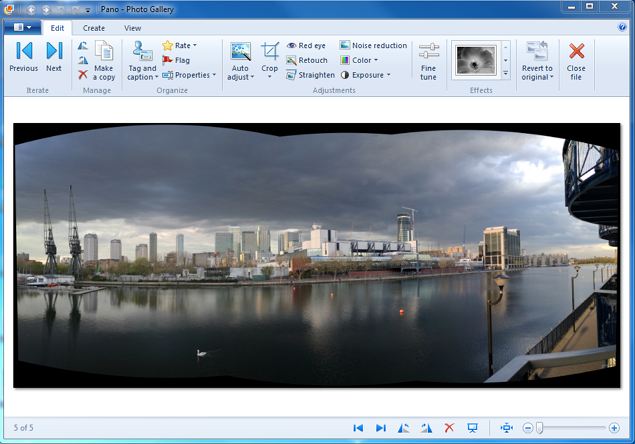Start slide show from status bar
This screenshot has height=444, width=635.
(x=472, y=428)
